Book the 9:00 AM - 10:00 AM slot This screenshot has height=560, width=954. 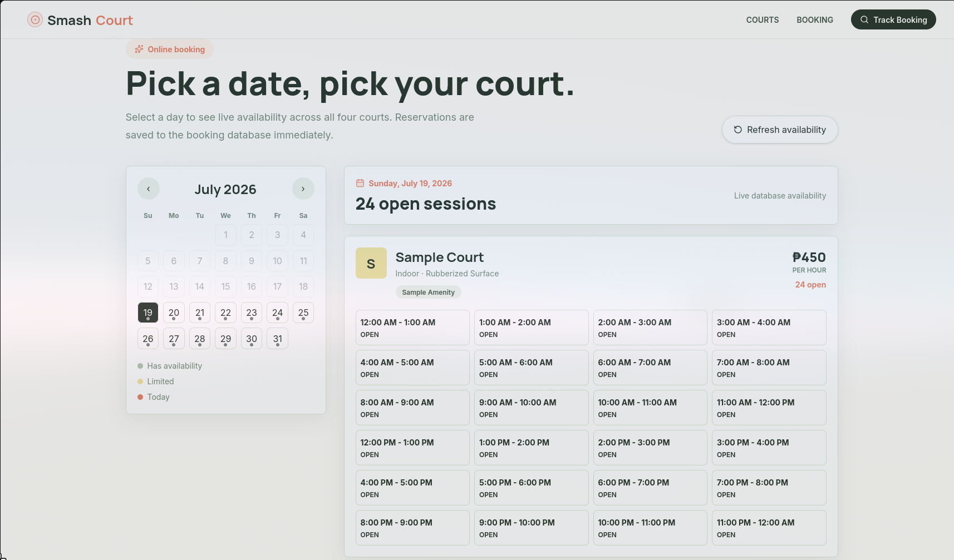(x=532, y=408)
